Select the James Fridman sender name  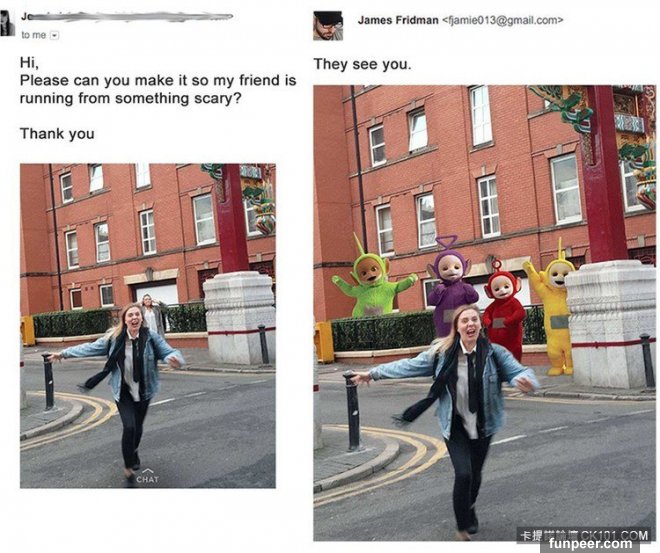tap(398, 20)
